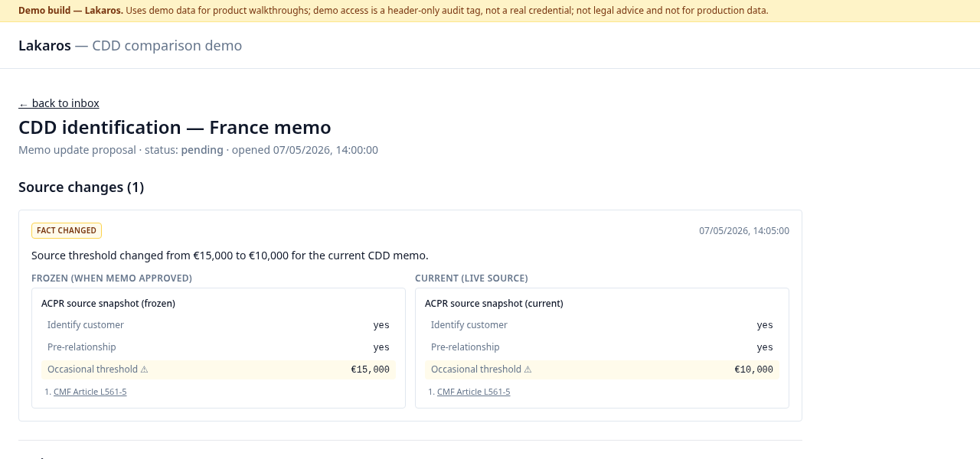Click the source threshold change summary sentence
Screen dimensions: 980x459
[230, 256]
